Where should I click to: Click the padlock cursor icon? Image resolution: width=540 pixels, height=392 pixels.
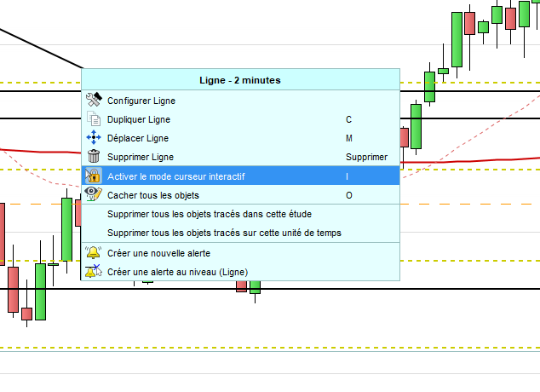[x=94, y=176]
